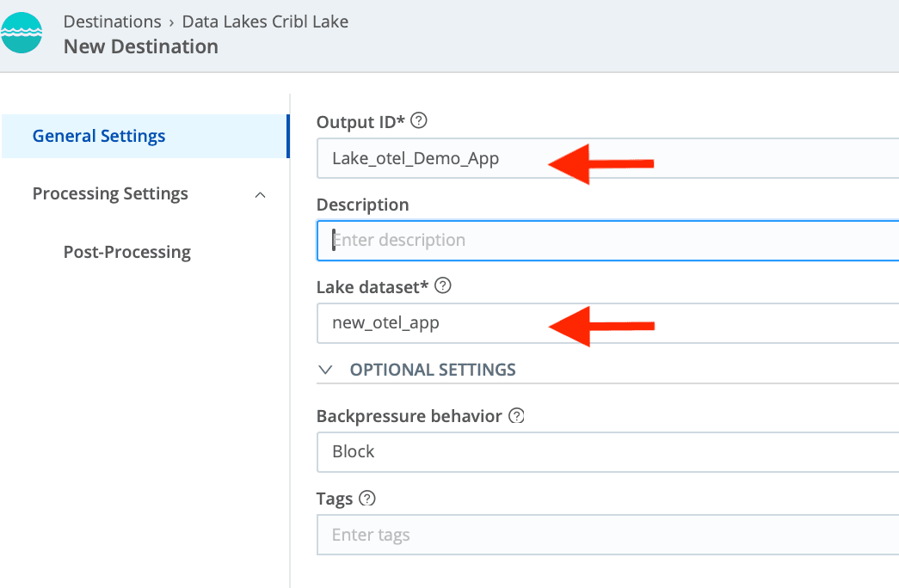
Task: Collapse Processing Settings using its chevron
Action: [x=261, y=195]
